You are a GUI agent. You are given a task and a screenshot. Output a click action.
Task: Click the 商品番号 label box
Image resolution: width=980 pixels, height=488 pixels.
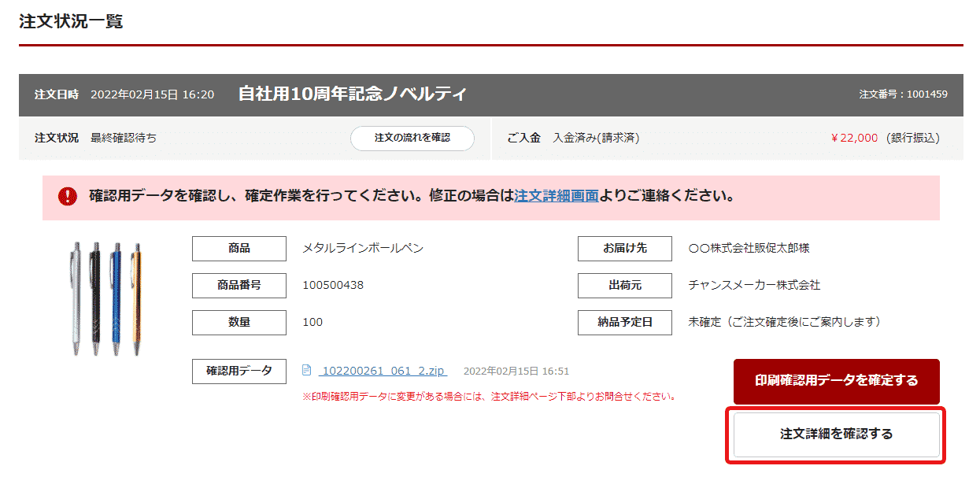tap(239, 286)
